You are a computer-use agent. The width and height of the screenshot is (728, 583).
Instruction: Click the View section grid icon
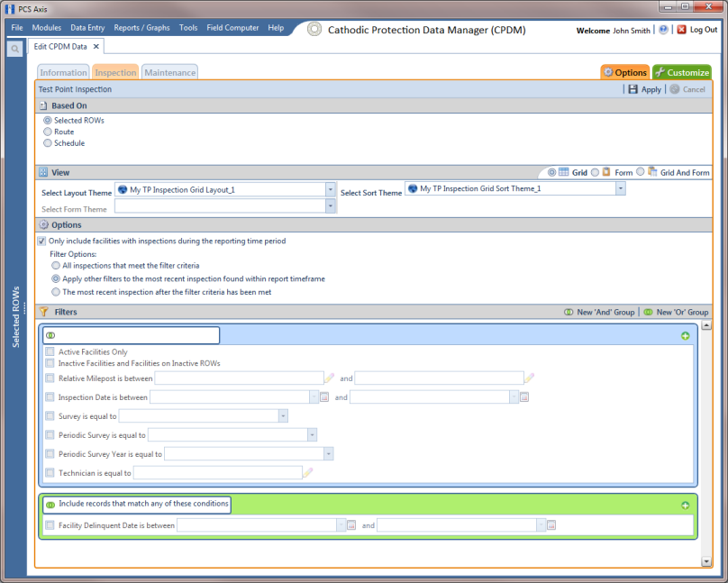(43, 172)
